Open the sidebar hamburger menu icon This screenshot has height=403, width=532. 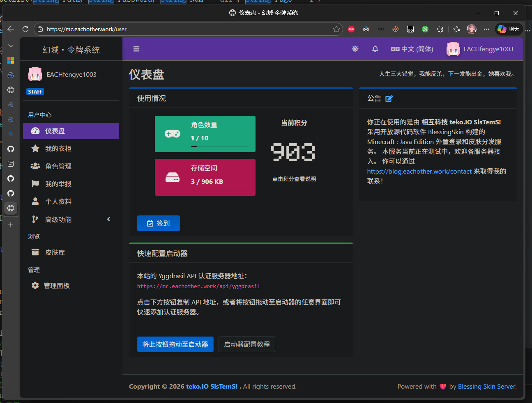click(136, 49)
